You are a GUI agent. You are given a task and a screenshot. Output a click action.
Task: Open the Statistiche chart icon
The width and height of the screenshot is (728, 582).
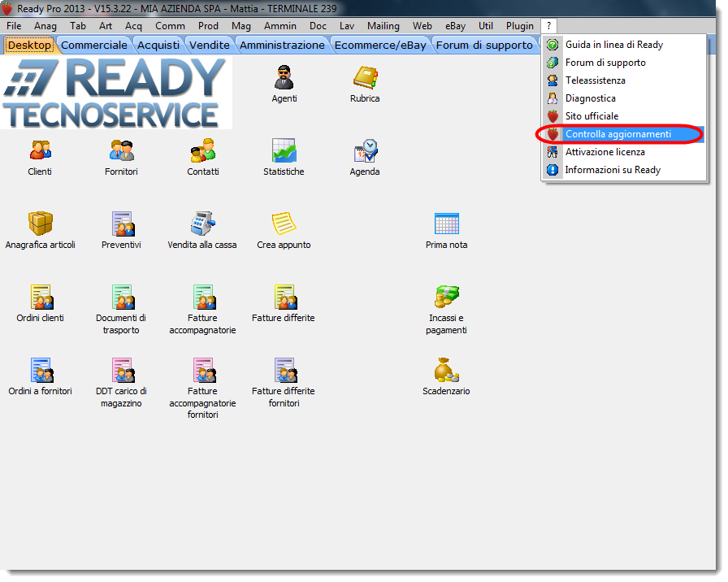point(284,151)
